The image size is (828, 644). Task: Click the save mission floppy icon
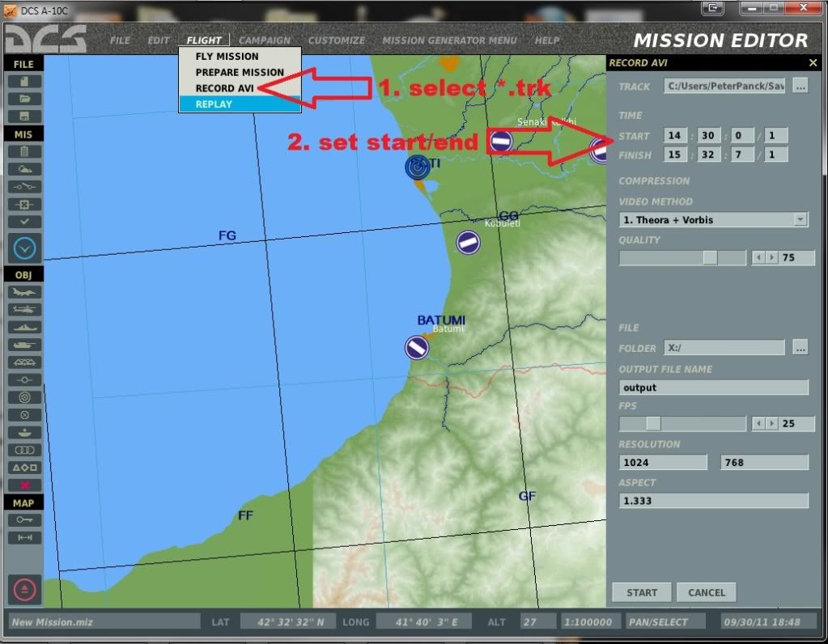[x=24, y=117]
